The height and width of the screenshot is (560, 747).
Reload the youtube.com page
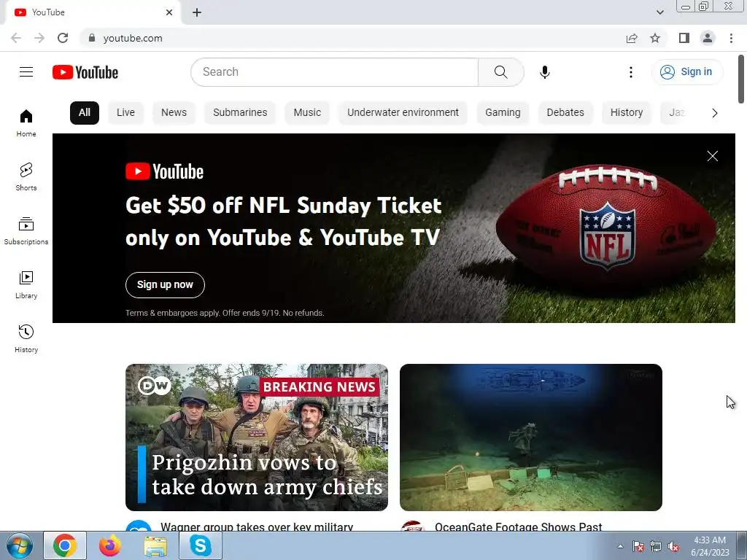click(63, 38)
